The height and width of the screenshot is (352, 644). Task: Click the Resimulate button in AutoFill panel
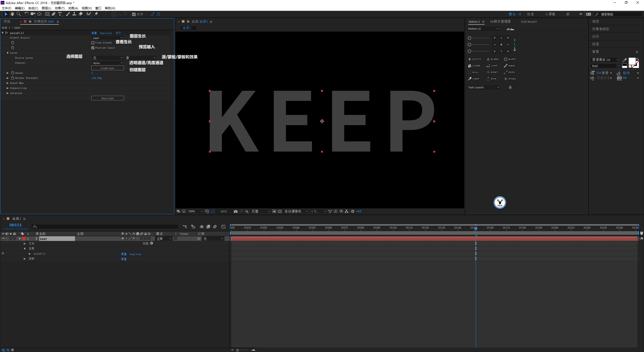tap(107, 98)
